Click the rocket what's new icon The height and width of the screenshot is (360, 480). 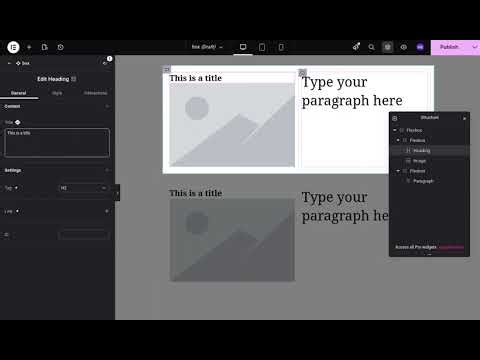click(x=356, y=47)
